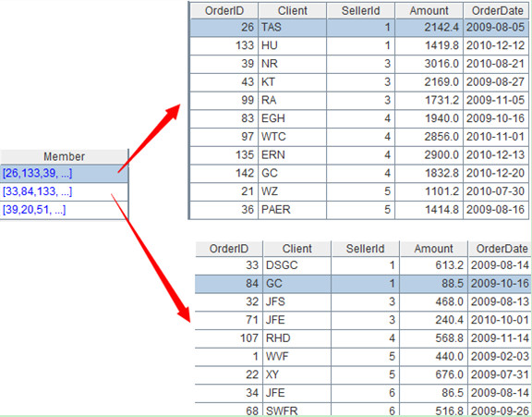The width and height of the screenshot is (532, 417).
Task: Select the row with client TAS
Action: [359, 28]
